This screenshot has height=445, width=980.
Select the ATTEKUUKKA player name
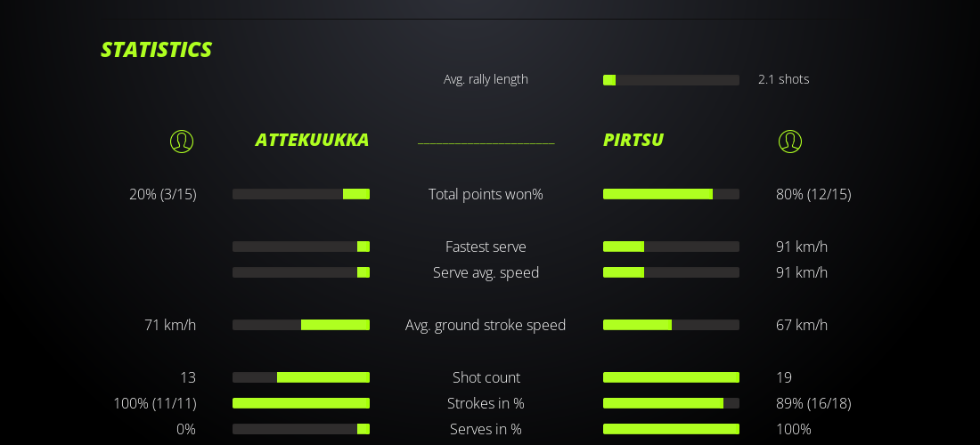pyautogui.click(x=312, y=140)
